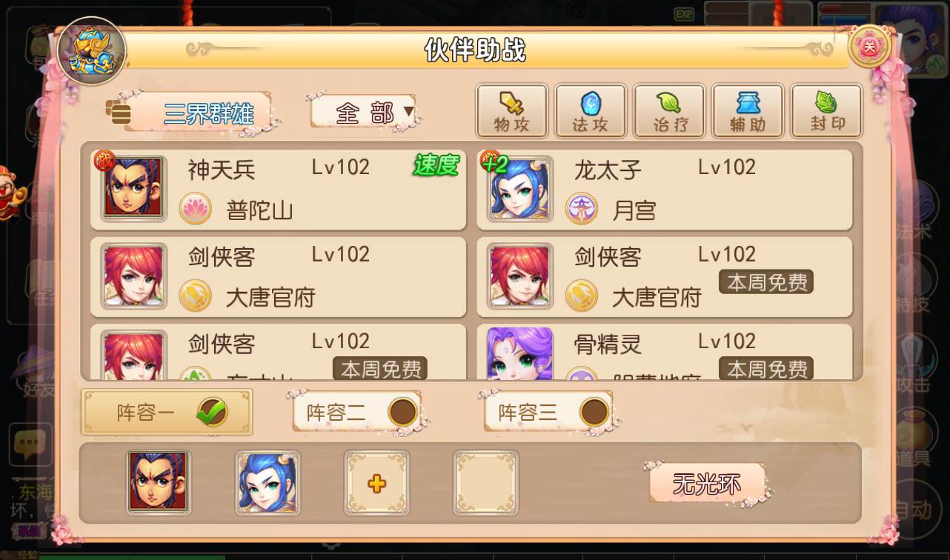The height and width of the screenshot is (560, 950).
Task: Select the 阵容二 lineup radio button
Action: (x=403, y=413)
